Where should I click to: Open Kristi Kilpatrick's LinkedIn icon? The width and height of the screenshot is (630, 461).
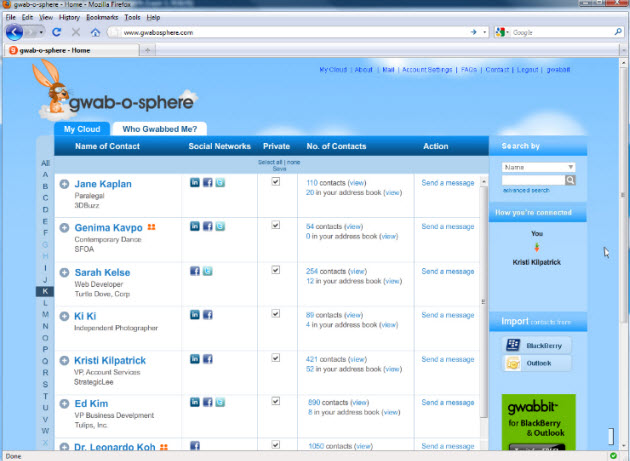tap(194, 359)
